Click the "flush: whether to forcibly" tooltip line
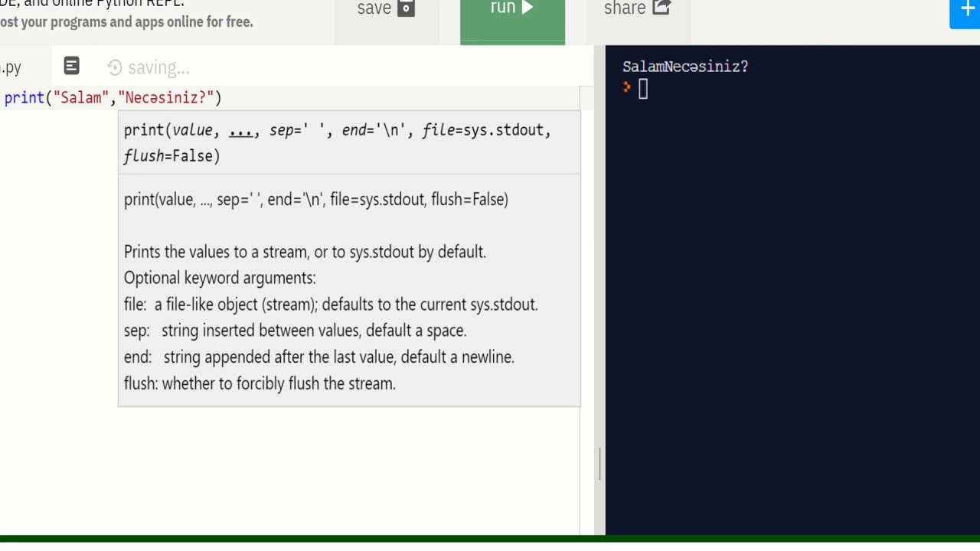The height and width of the screenshot is (551, 980). coord(260,383)
